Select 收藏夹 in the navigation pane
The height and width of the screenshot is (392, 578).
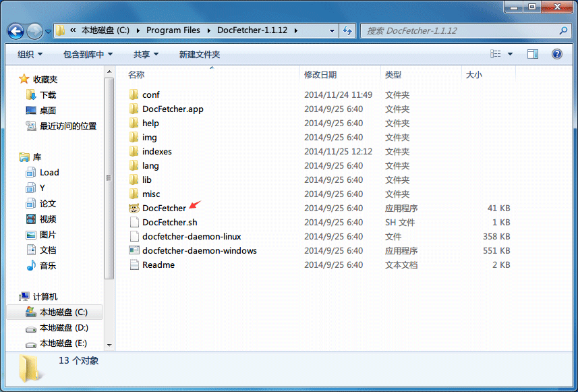(x=45, y=80)
